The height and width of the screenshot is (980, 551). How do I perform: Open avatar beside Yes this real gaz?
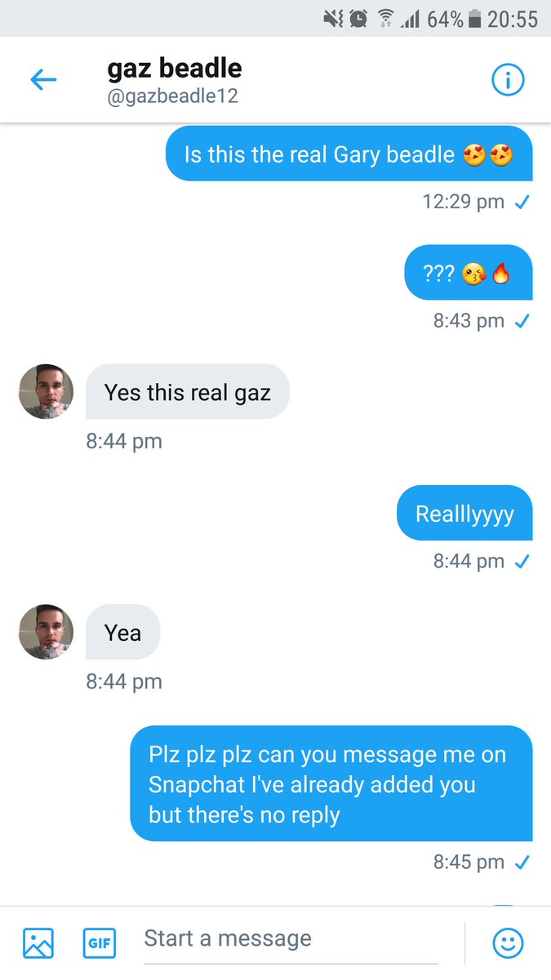(x=47, y=392)
